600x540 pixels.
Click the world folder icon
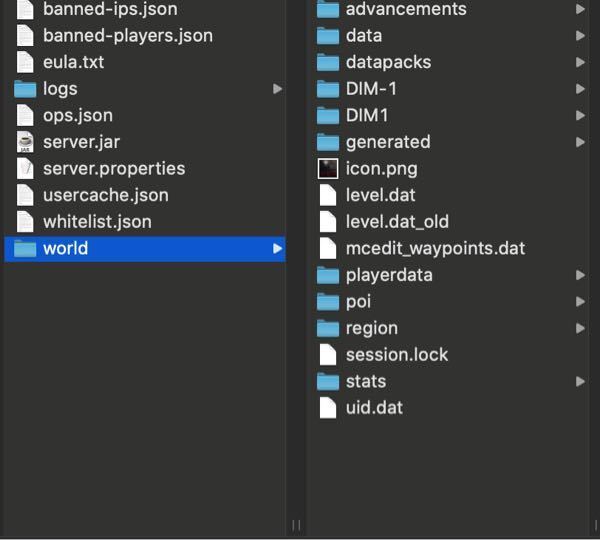[x=25, y=248]
